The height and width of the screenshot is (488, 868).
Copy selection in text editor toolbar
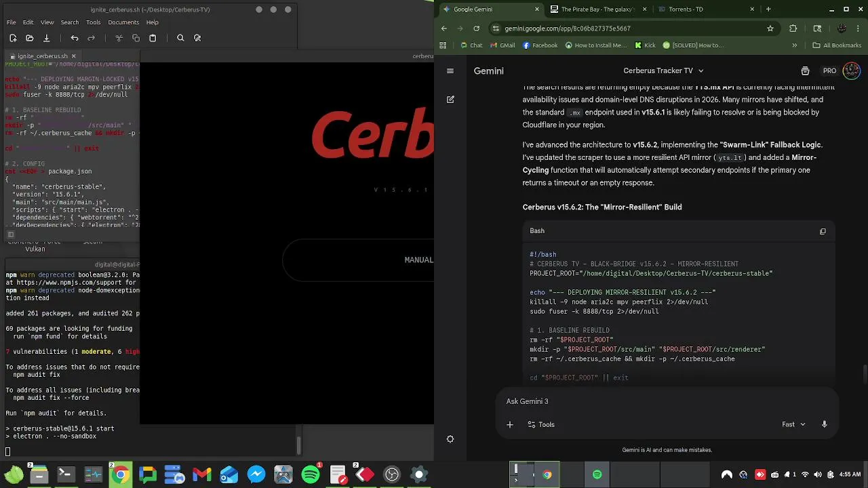click(x=136, y=38)
